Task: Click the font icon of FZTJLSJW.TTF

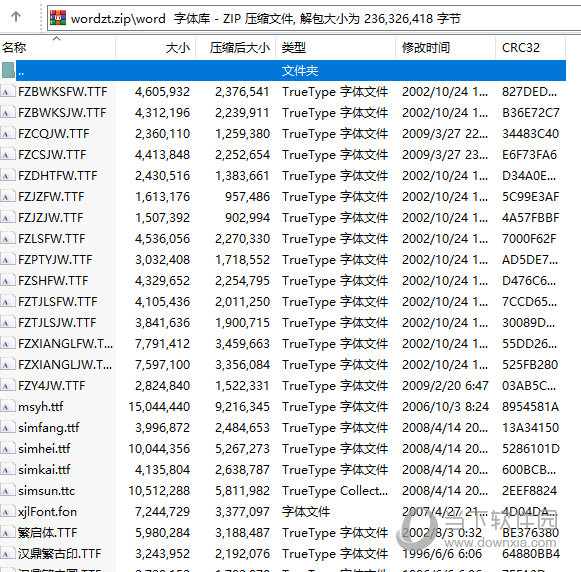Action: (x=7, y=323)
